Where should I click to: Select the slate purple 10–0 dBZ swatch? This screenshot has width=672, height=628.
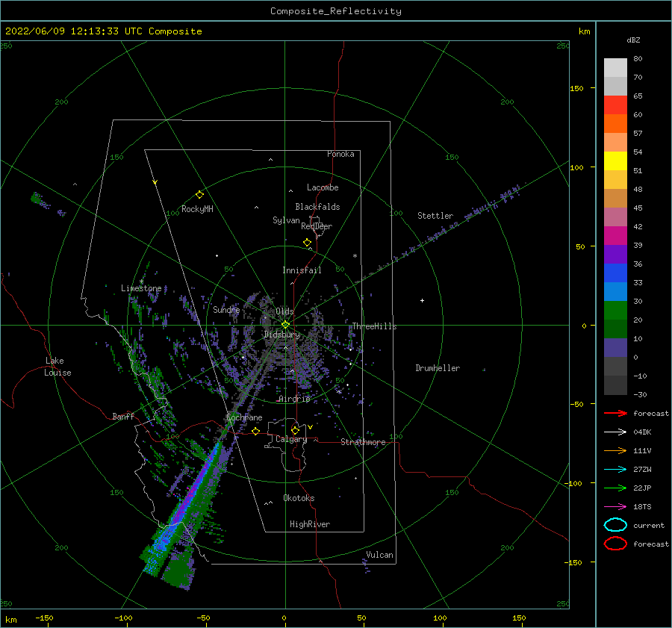(615, 348)
